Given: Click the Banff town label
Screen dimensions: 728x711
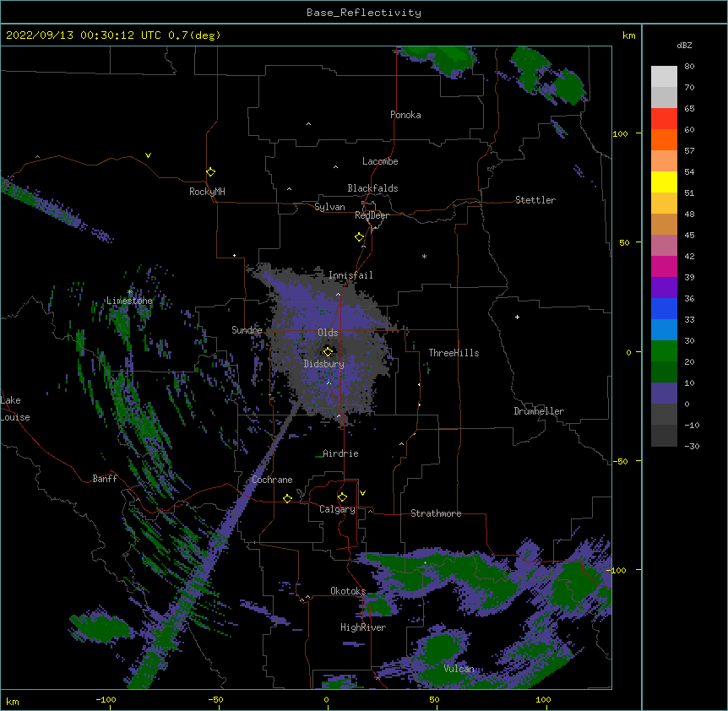Looking at the screenshot, I should pos(105,479).
